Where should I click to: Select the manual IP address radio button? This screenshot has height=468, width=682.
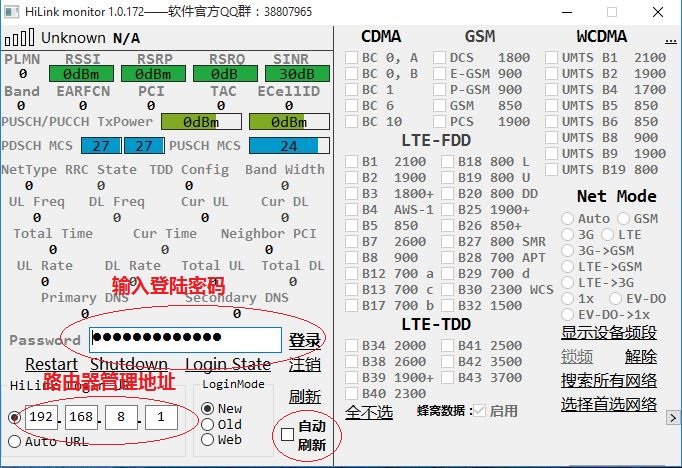pyautogui.click(x=14, y=418)
